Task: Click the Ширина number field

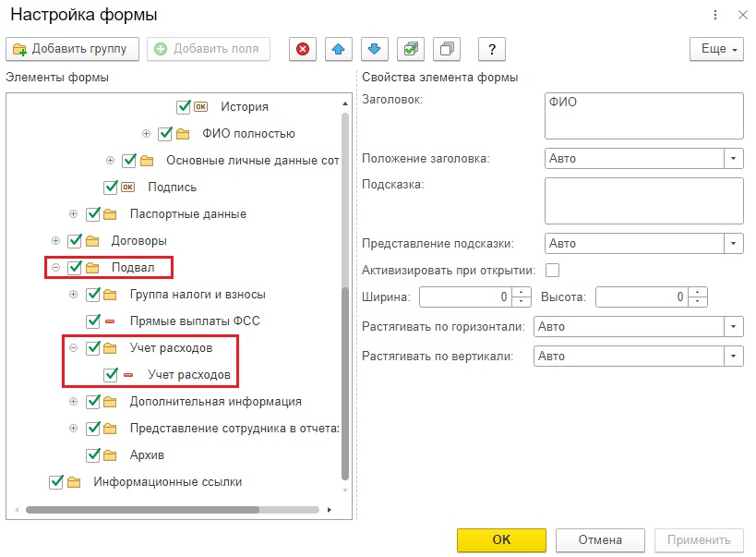Action: click(x=466, y=297)
